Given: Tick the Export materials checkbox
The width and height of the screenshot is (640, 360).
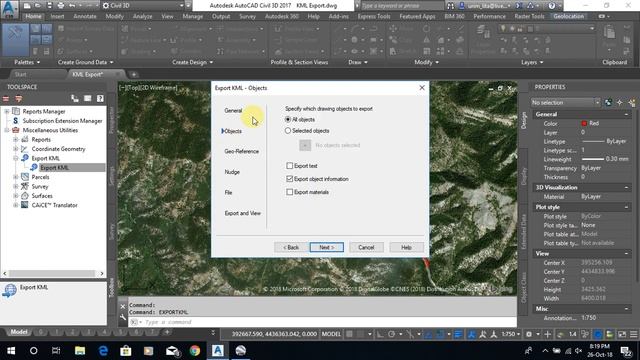Looking at the screenshot, I should (x=290, y=192).
